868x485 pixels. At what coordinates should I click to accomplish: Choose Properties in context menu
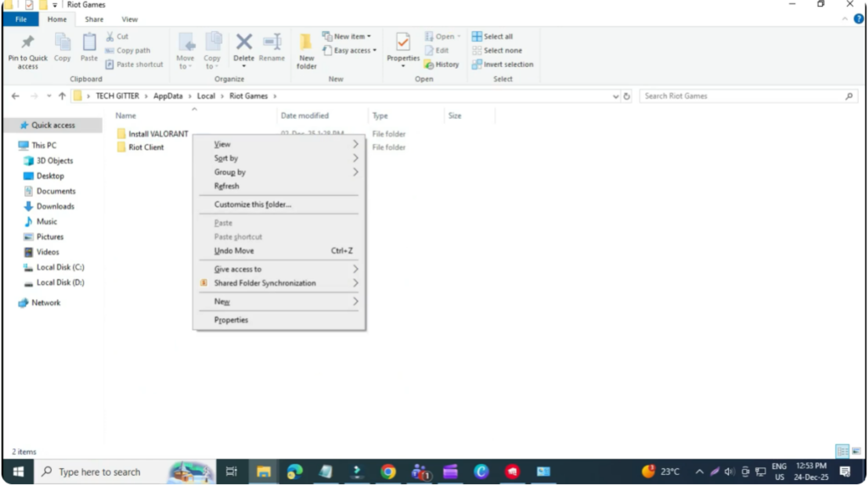[x=279, y=320]
